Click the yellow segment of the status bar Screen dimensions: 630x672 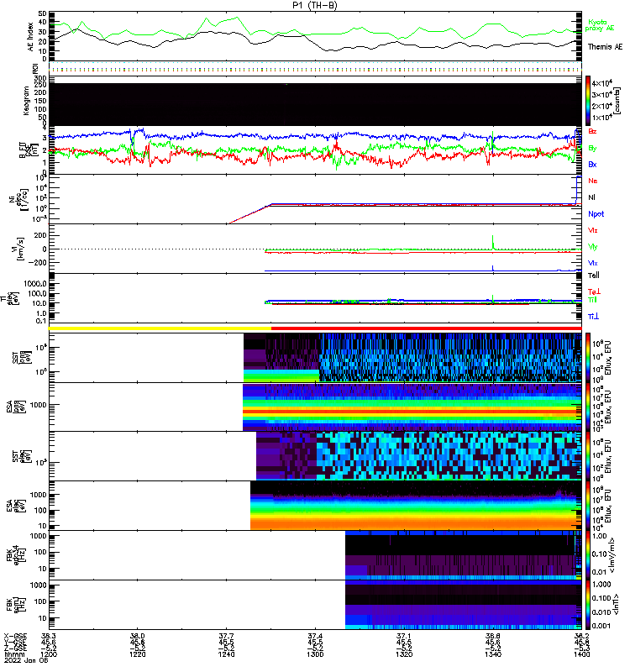(x=160, y=328)
